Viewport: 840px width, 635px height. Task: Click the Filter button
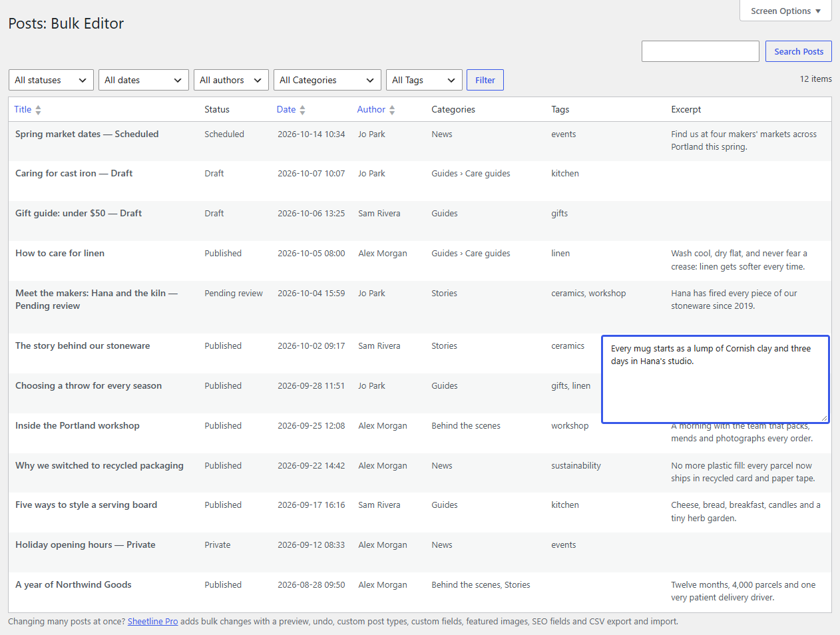[485, 80]
